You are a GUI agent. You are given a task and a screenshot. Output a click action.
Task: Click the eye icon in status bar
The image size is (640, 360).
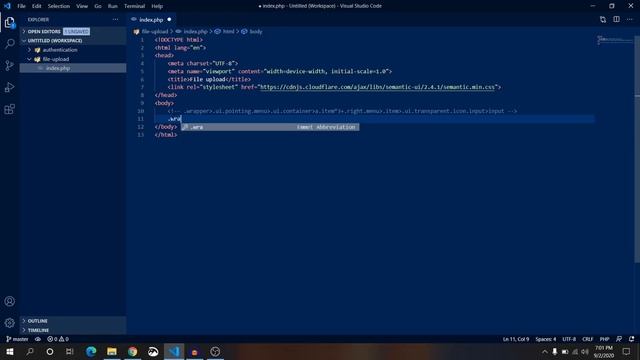(38, 339)
